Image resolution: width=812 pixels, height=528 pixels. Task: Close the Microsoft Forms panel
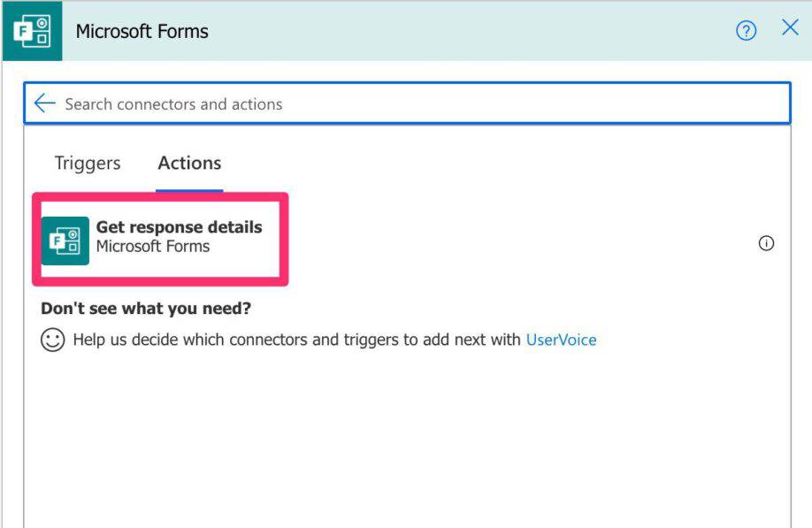point(790,27)
